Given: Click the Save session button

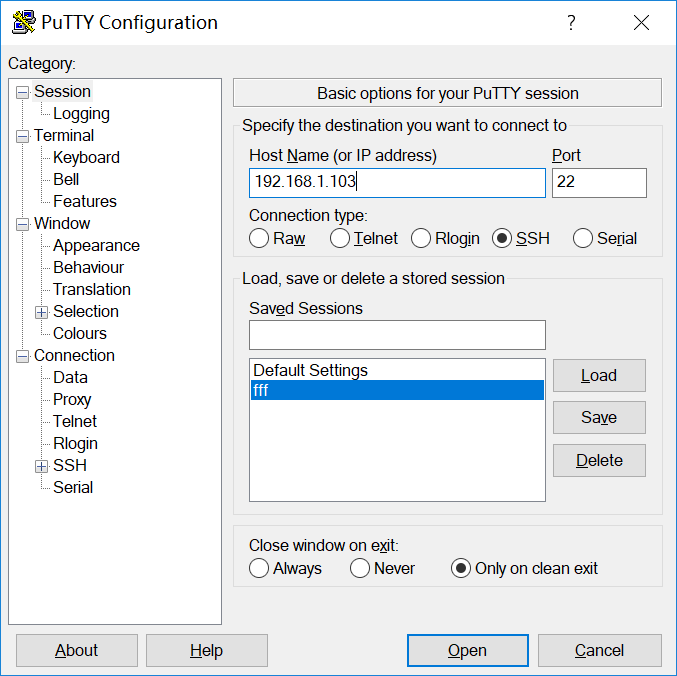Looking at the screenshot, I should pos(599,417).
